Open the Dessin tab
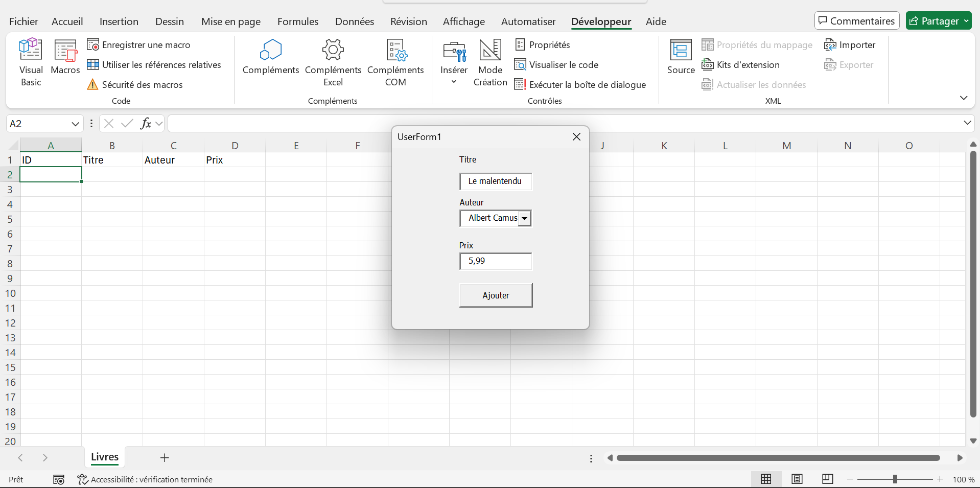 pyautogui.click(x=170, y=21)
